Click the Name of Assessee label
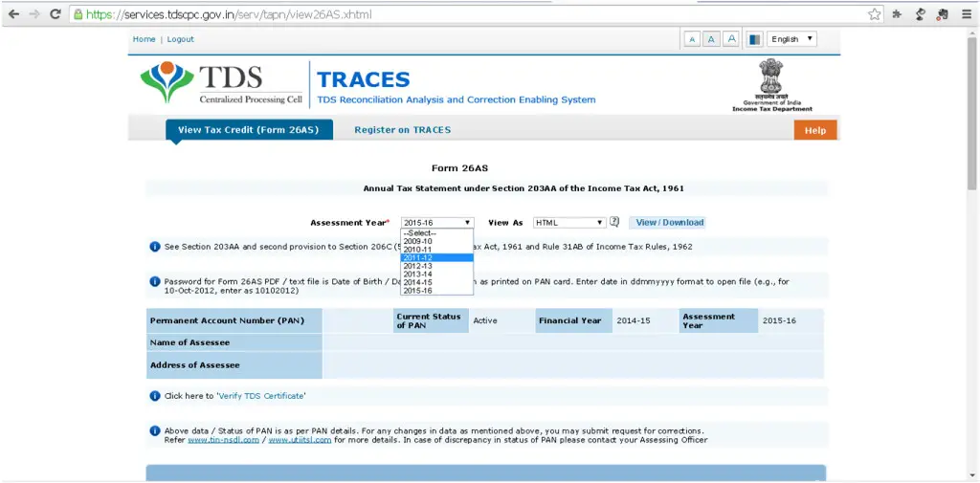The image size is (980, 483). pos(190,342)
